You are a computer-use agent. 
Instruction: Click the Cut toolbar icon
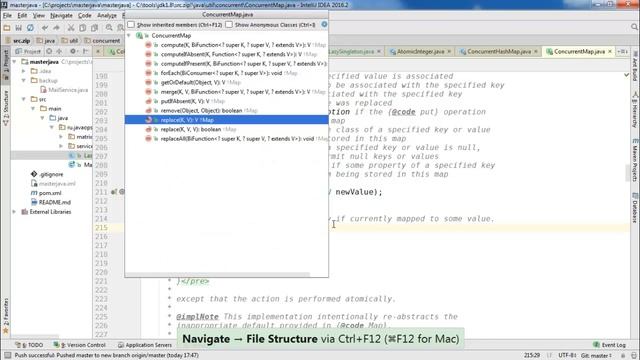tap(71, 28)
